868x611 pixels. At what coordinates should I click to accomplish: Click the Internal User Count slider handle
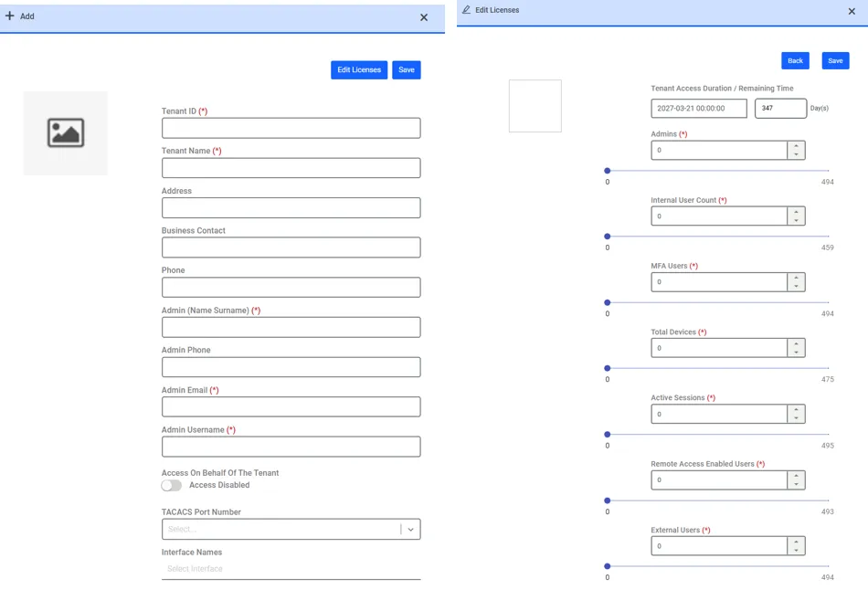(608, 237)
